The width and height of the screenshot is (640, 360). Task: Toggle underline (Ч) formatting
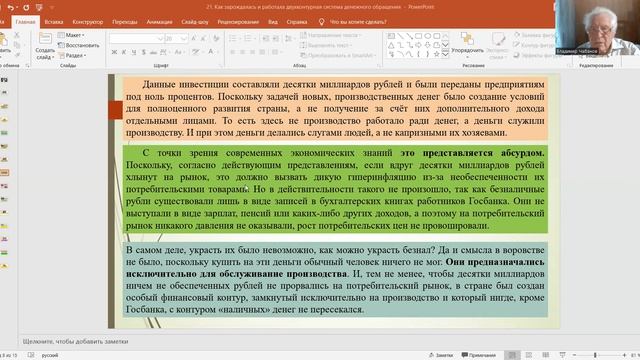[133, 52]
